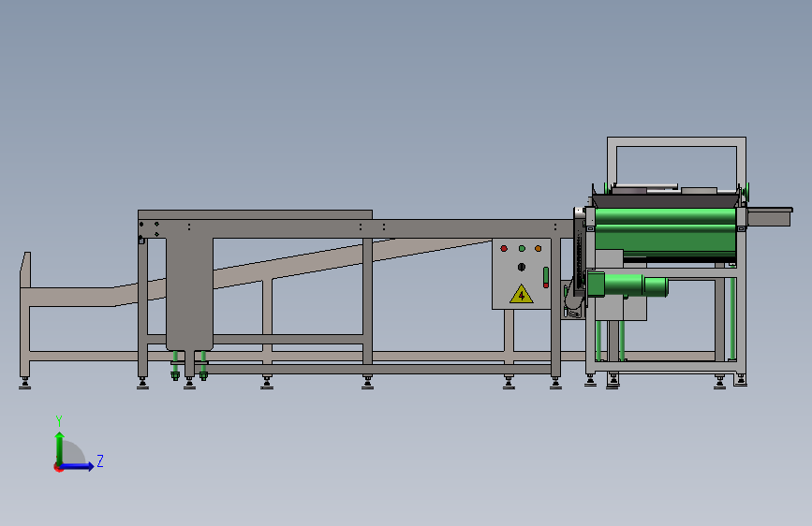Select the orange indicator lamp on the control box
812x526 pixels.
tap(538, 249)
